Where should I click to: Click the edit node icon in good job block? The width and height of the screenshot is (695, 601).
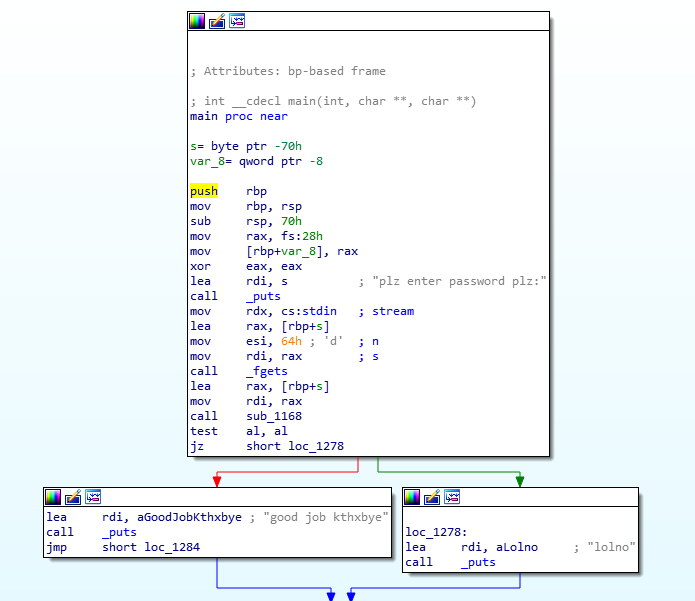(x=73, y=497)
